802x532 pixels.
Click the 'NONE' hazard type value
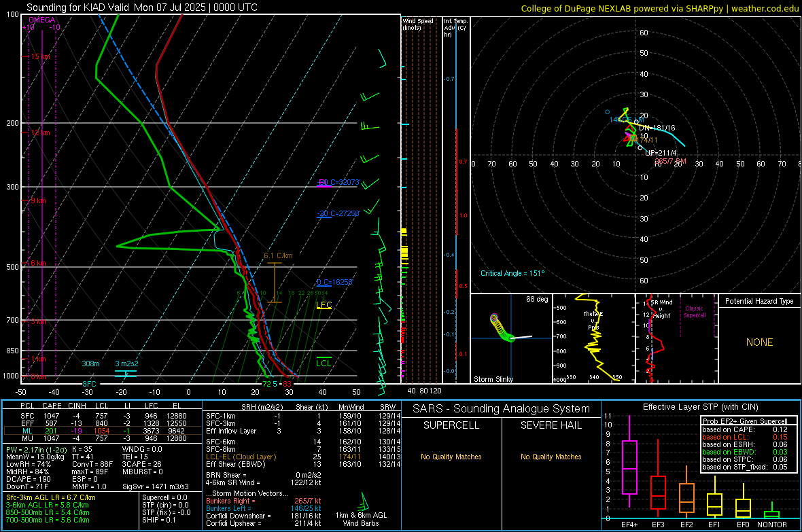pos(760,342)
